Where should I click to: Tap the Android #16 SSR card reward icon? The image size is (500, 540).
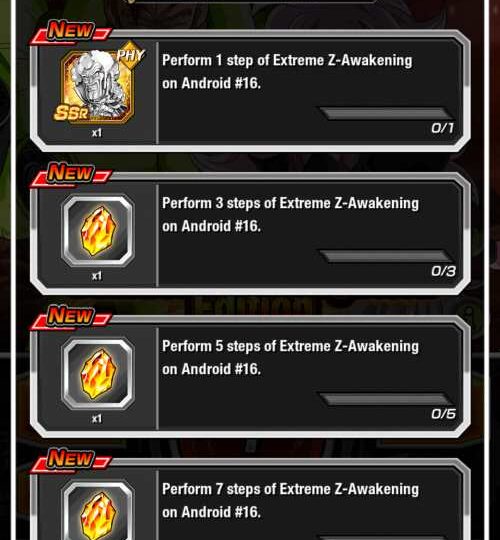click(x=96, y=85)
